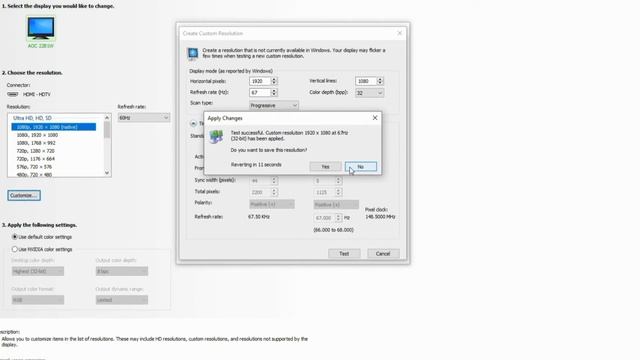Open the Customize... button
640x360 pixels.
tap(24, 196)
